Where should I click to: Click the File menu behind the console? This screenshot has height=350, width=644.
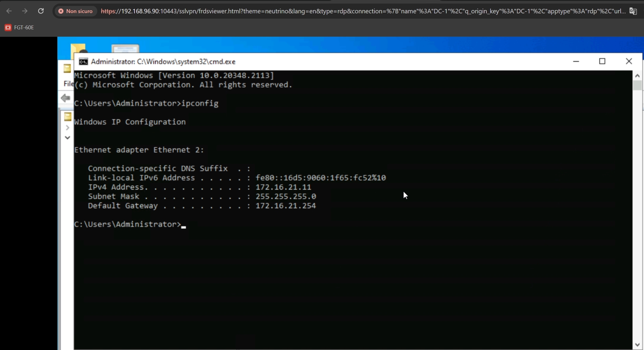[x=68, y=84]
